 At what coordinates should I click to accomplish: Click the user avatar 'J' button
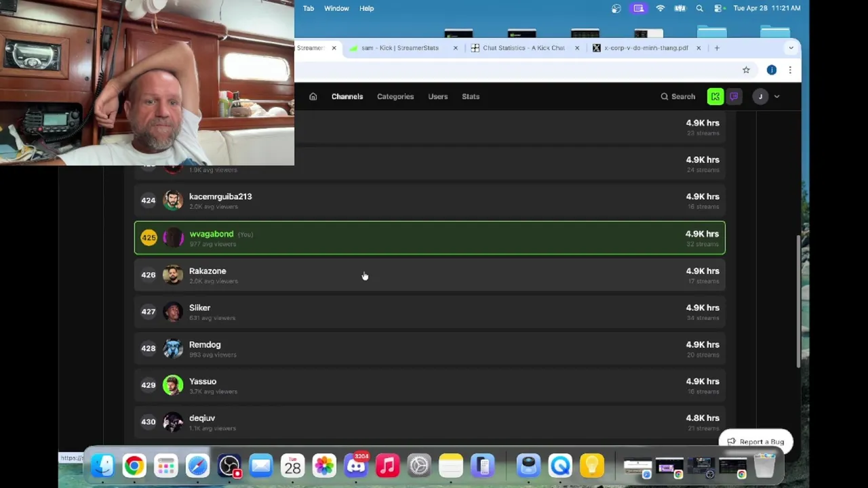pos(760,97)
